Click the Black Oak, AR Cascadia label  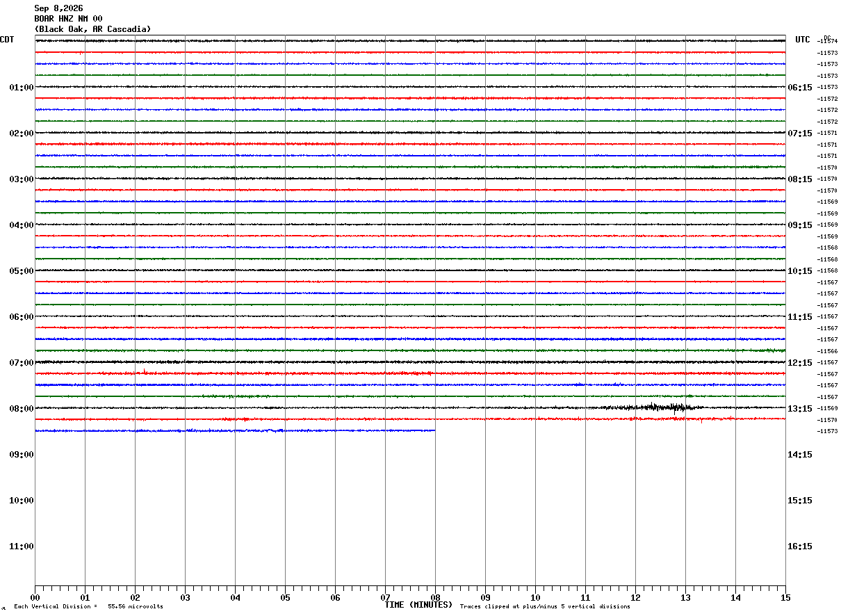pyautogui.click(x=92, y=29)
